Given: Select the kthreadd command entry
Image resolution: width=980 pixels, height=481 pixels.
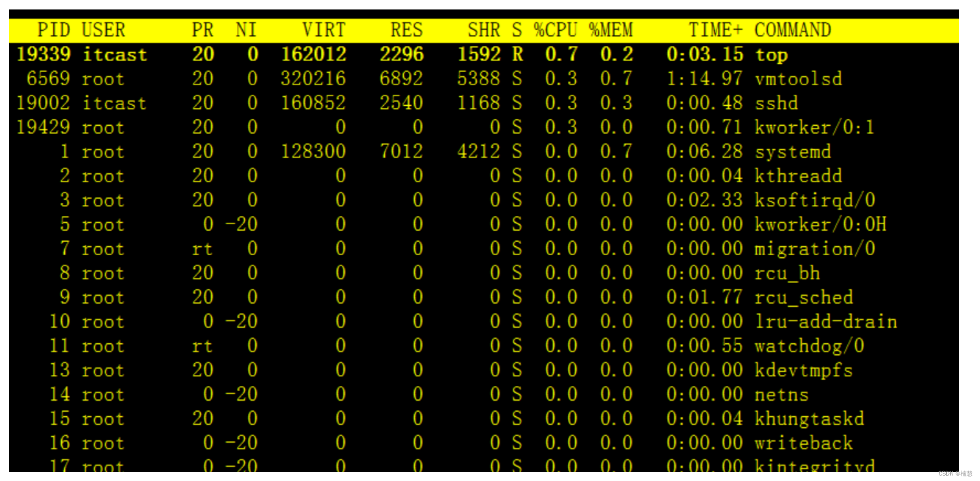Looking at the screenshot, I should (799, 176).
